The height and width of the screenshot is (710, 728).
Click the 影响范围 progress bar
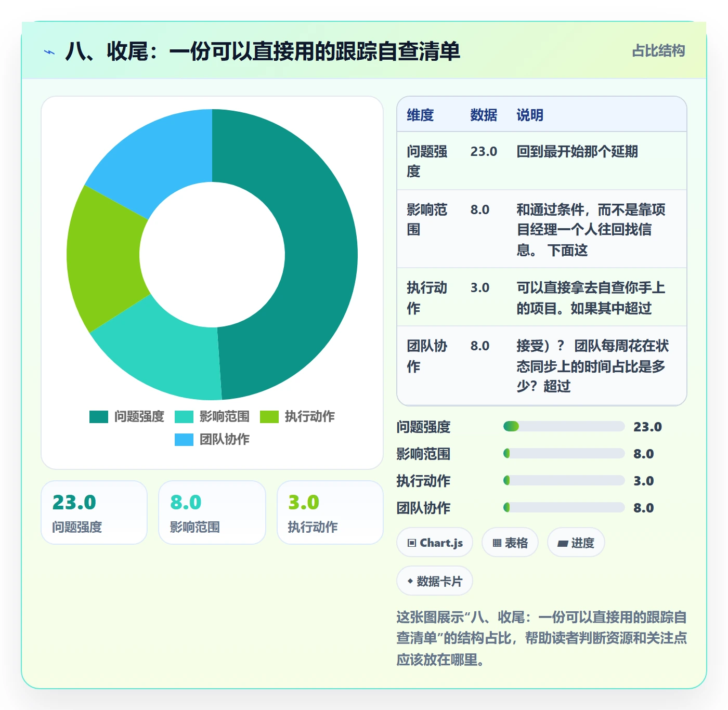pyautogui.click(x=564, y=454)
